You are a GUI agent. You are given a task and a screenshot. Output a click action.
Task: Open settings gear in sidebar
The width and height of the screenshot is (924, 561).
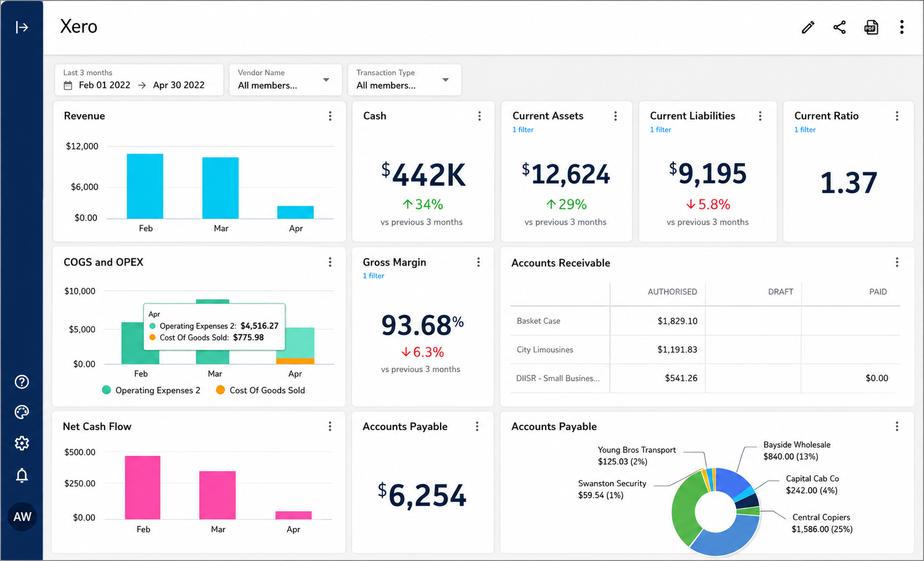tap(22, 443)
